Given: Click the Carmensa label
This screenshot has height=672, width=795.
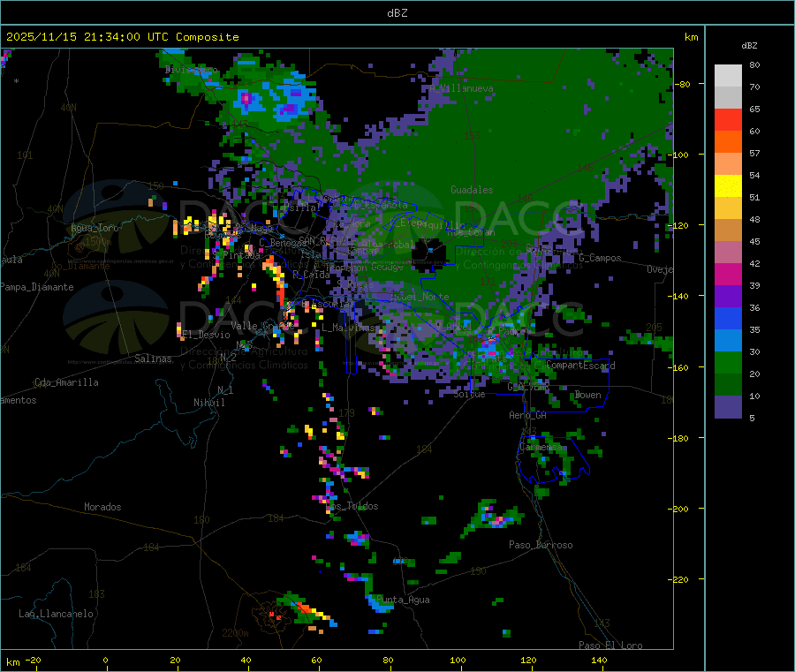Looking at the screenshot, I should coord(541,447).
